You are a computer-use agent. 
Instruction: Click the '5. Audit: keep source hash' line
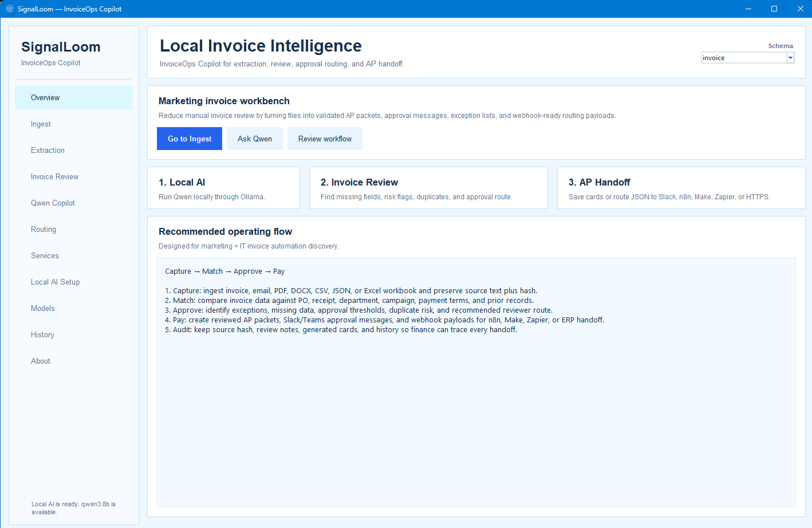341,330
